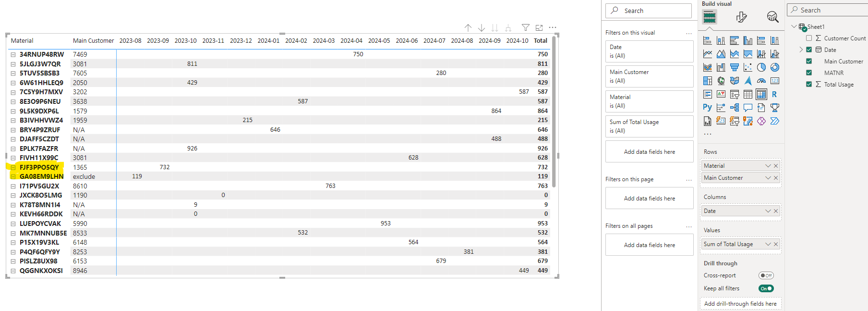Open the Format visual paintbrush tab

coord(741,17)
